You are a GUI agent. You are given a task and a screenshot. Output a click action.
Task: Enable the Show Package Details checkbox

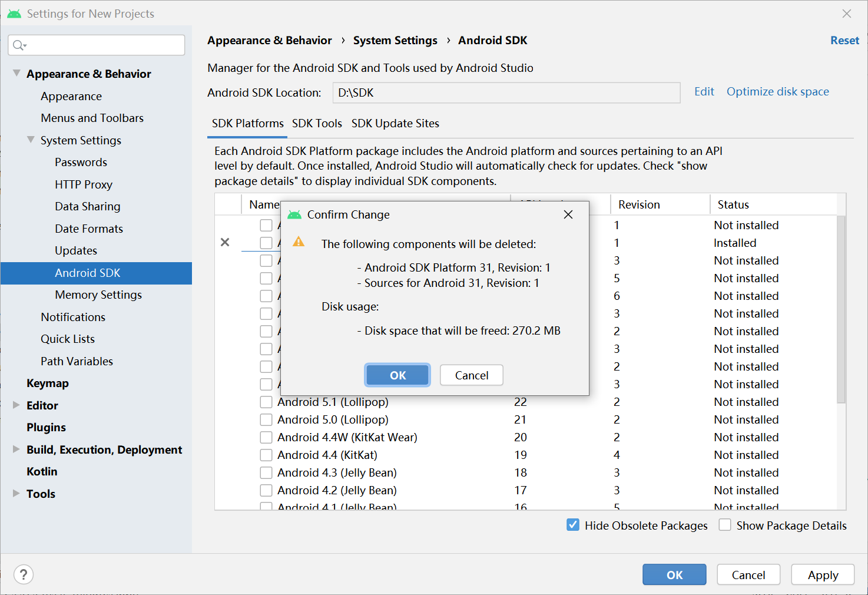tap(725, 525)
